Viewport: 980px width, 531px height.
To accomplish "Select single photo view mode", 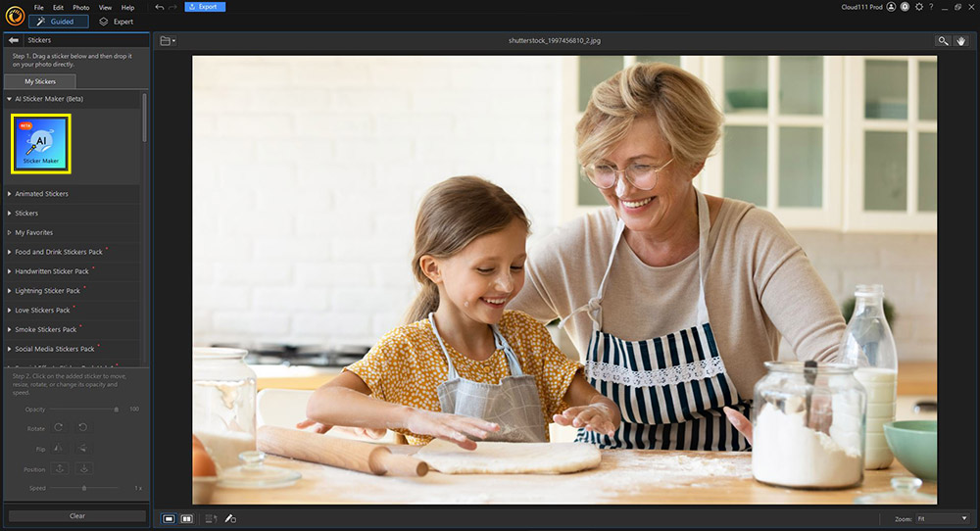I will (x=169, y=518).
